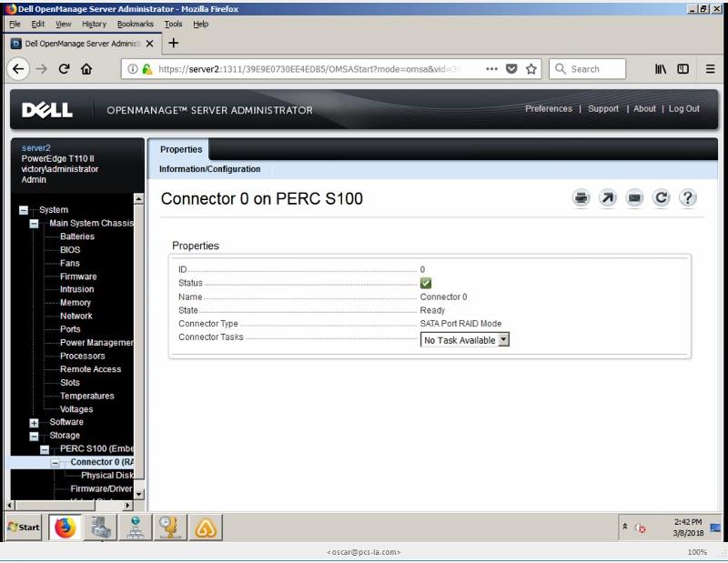Click the Start button
Screen dimensions: 728x563
[24, 528]
